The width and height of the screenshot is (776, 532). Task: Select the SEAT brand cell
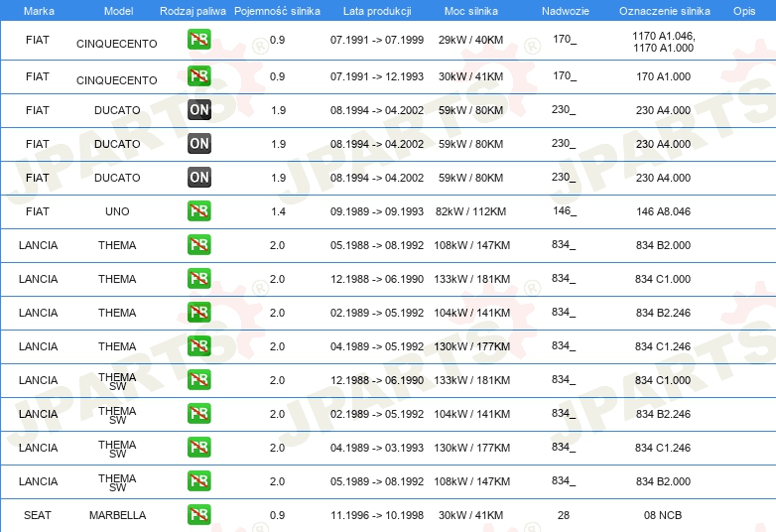(38, 516)
